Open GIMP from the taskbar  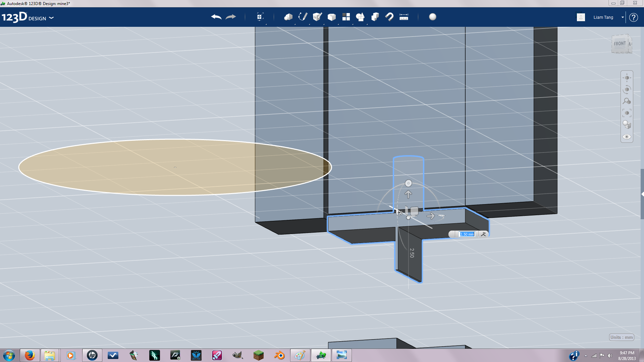(237, 355)
